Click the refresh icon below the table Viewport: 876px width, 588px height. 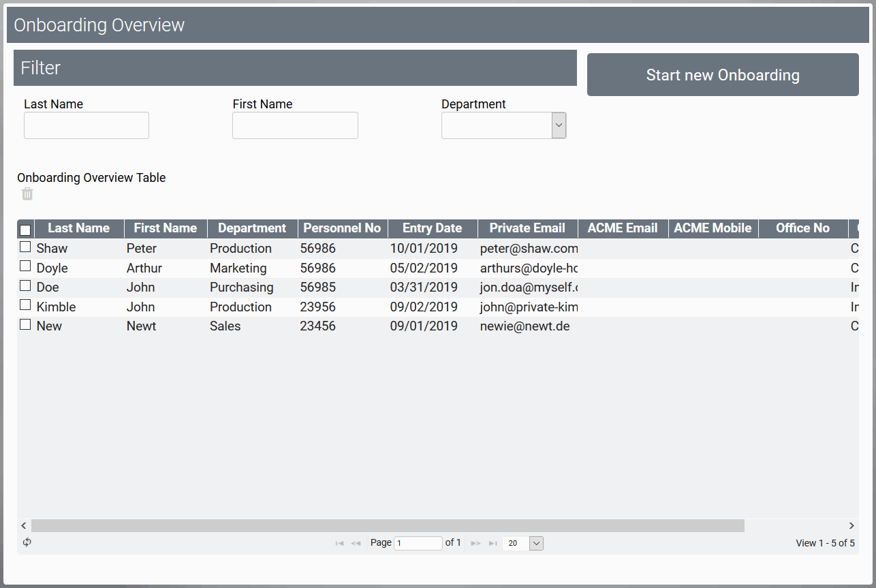coord(27,542)
